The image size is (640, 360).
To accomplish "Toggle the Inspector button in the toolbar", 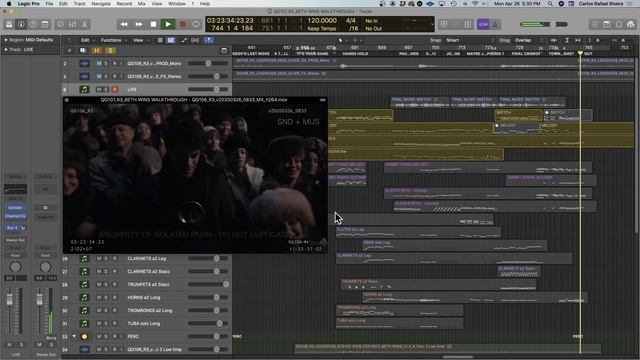I will pyautogui.click(x=21, y=24).
